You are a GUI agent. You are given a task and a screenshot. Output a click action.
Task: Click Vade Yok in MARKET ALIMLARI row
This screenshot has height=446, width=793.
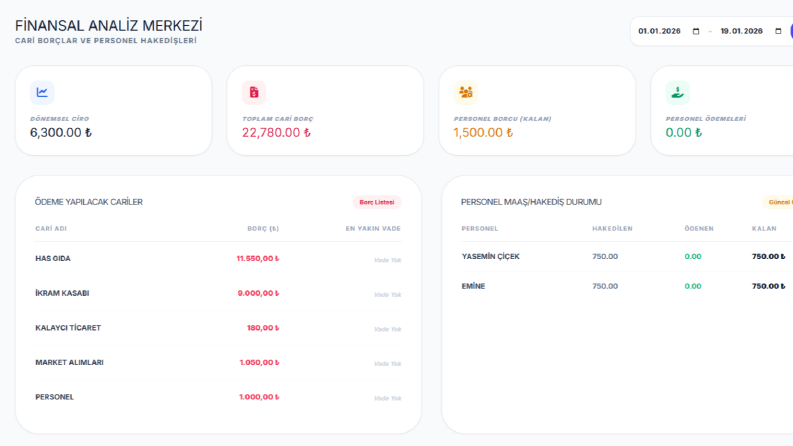pos(387,364)
